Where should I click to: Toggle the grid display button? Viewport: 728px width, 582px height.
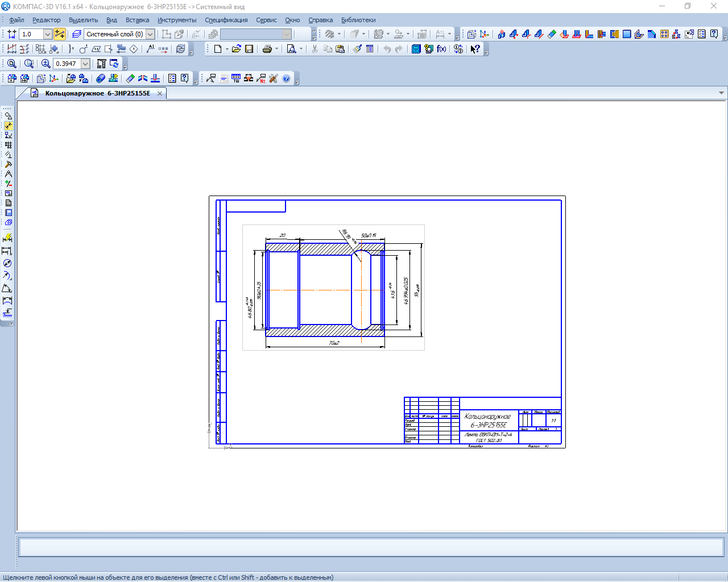pos(40,49)
